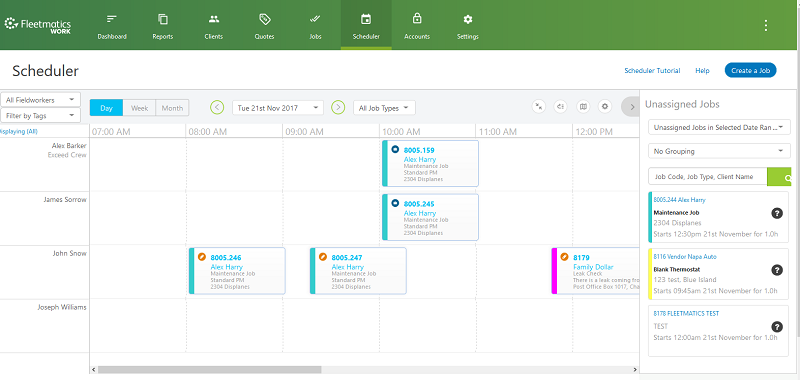Click the Help link
Image resolution: width=800 pixels, height=380 pixels.
point(702,71)
